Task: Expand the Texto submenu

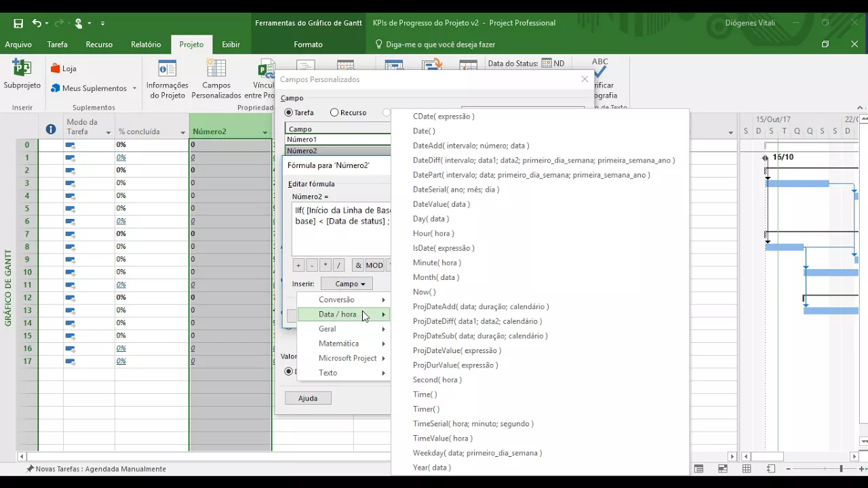Action: coord(344,373)
